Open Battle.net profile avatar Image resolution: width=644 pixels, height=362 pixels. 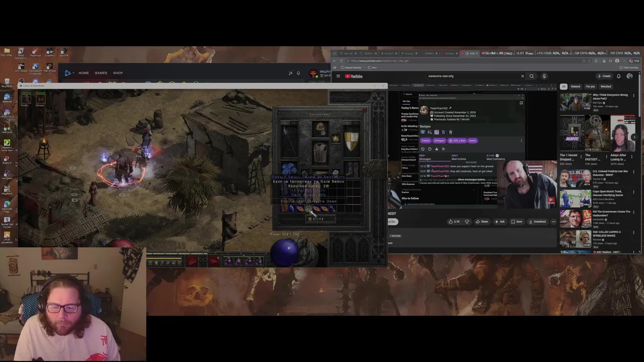click(313, 73)
